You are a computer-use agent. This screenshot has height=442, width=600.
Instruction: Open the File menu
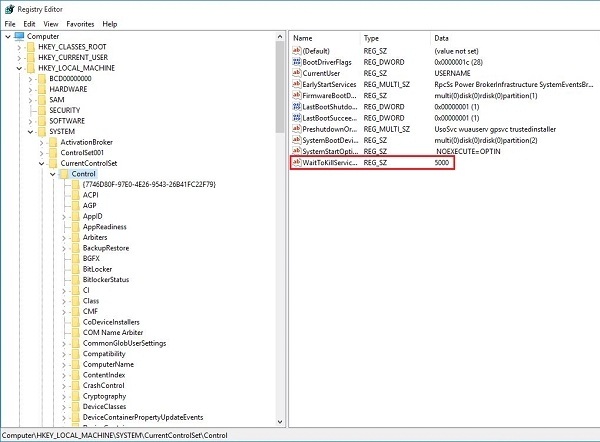[x=10, y=23]
